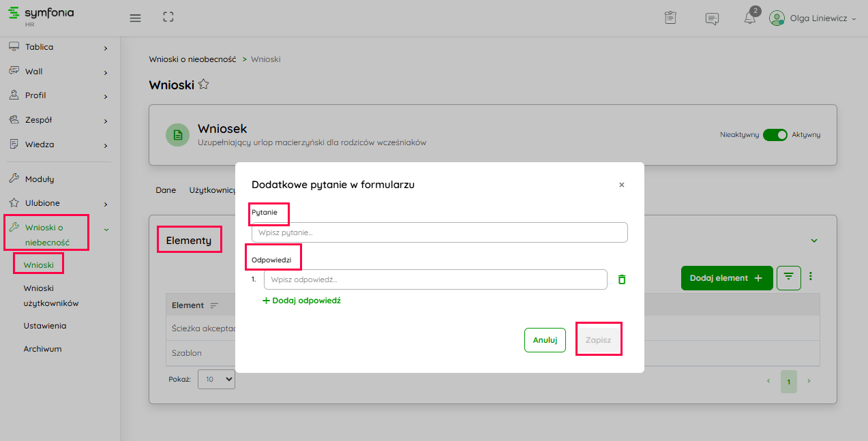The width and height of the screenshot is (868, 441).
Task: Toggle the Nieaktywny/Aktywny switch
Action: [x=775, y=135]
